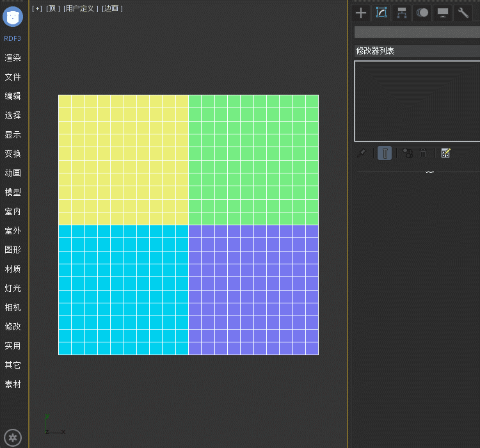Open the [顶] viewport view menu
This screenshot has width=480, height=448.
[53, 8]
